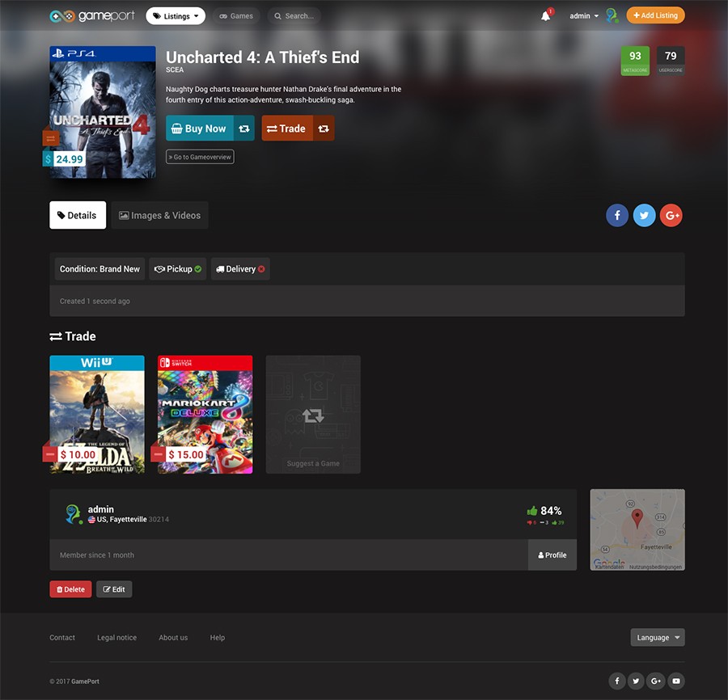Click the retweet icon beside Trade
The height and width of the screenshot is (700, 728).
[x=324, y=129]
